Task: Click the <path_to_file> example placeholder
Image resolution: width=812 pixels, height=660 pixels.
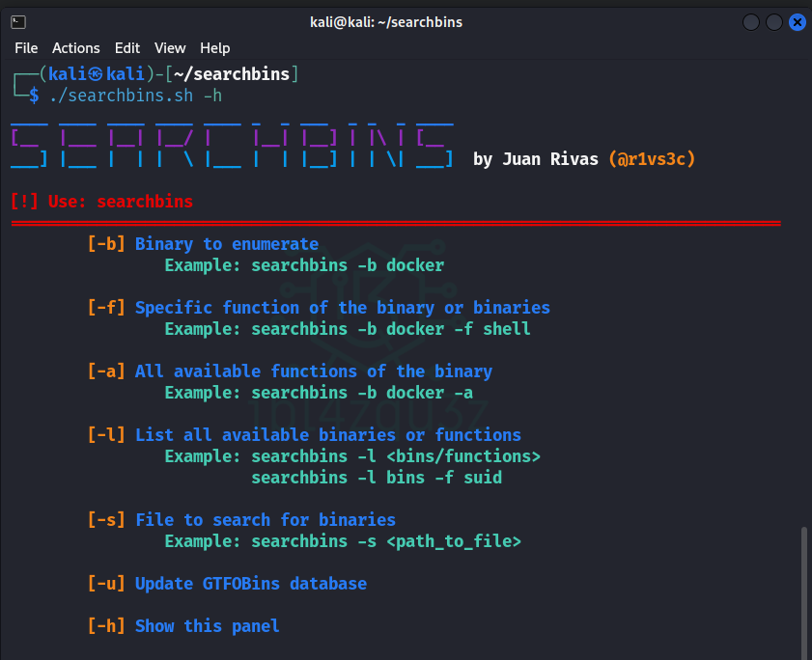Action: pyautogui.click(x=454, y=541)
